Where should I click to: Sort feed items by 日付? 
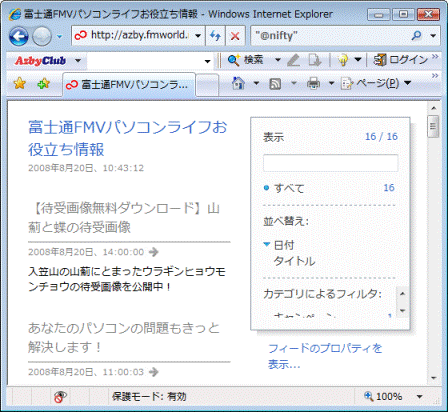pos(284,245)
